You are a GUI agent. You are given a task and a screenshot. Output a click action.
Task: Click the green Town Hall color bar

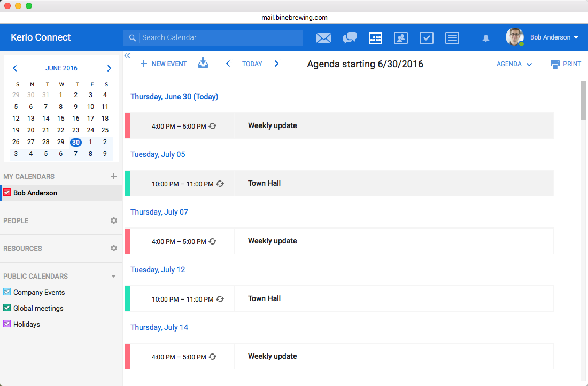pos(128,183)
